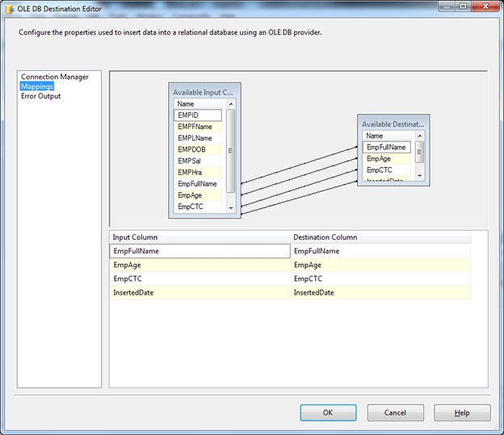Viewport: 504px width, 435px height.
Task: Click Name header of destination columns box
Action: pyautogui.click(x=387, y=136)
